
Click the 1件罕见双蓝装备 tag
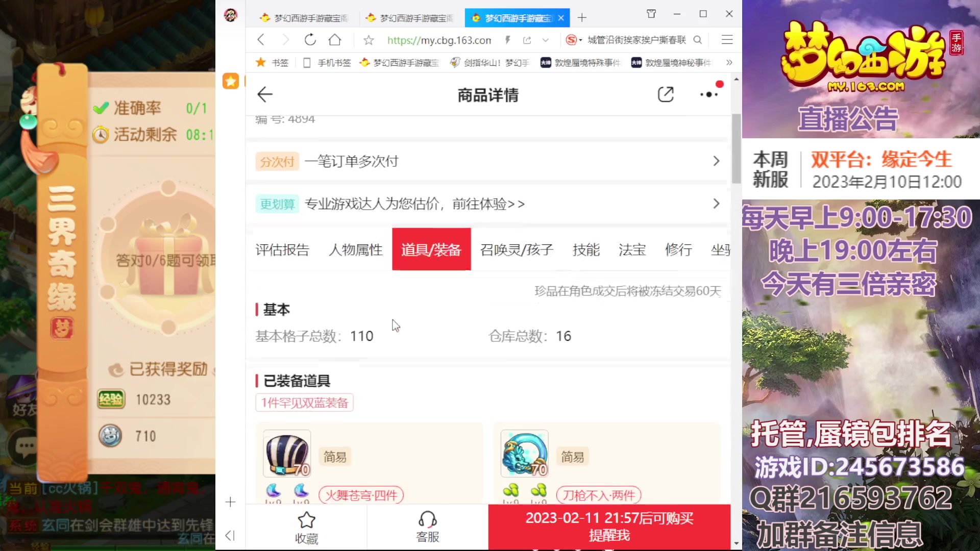305,403
